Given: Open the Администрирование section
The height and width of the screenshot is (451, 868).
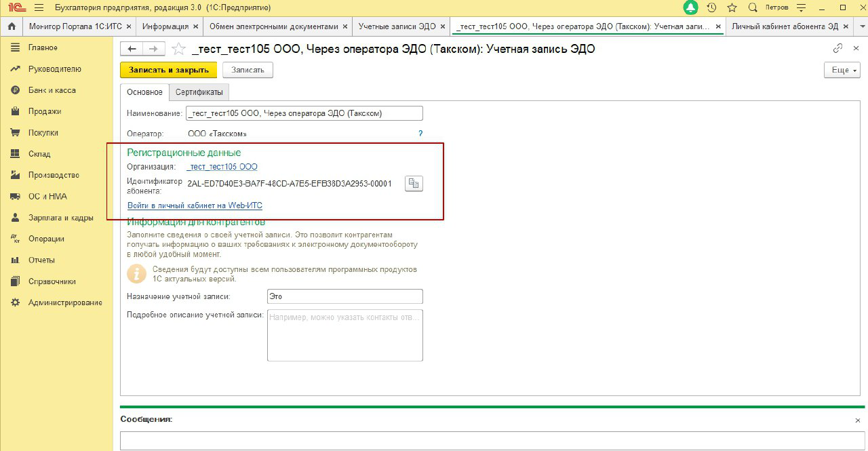Looking at the screenshot, I should pyautogui.click(x=65, y=302).
